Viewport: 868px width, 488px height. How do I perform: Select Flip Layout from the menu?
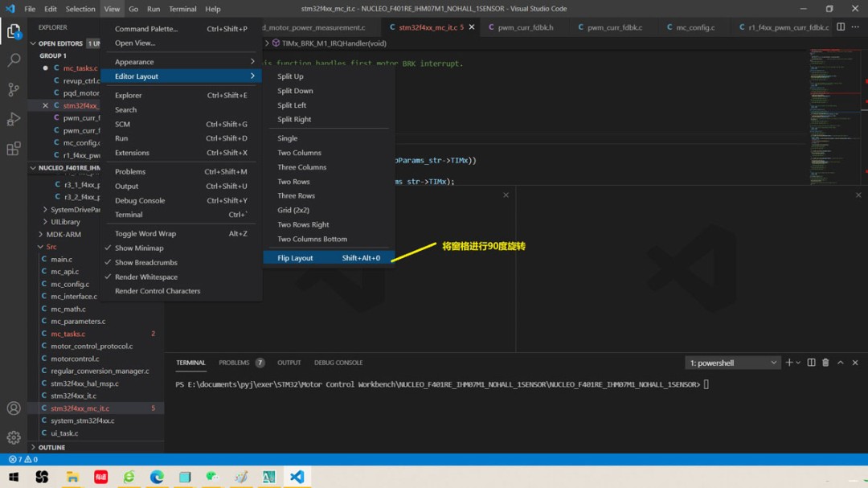[x=297, y=257]
